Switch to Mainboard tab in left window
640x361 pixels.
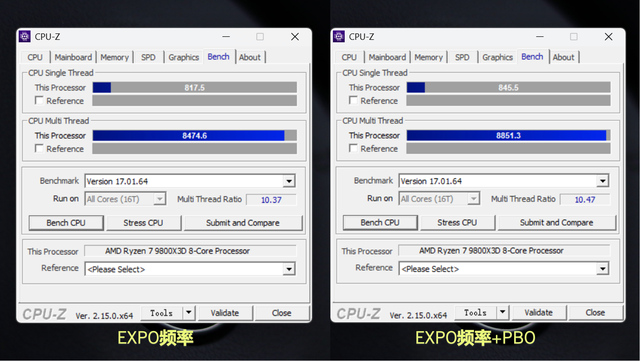click(x=73, y=57)
